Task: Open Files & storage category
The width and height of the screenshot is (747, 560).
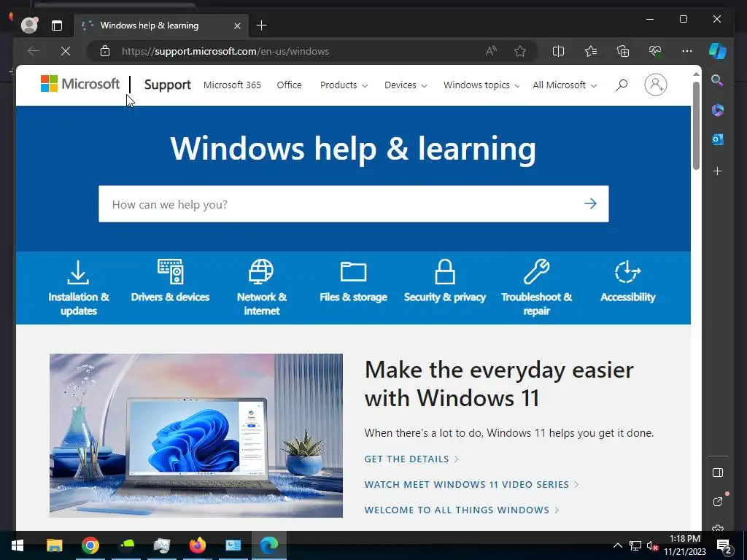Action: [353, 281]
